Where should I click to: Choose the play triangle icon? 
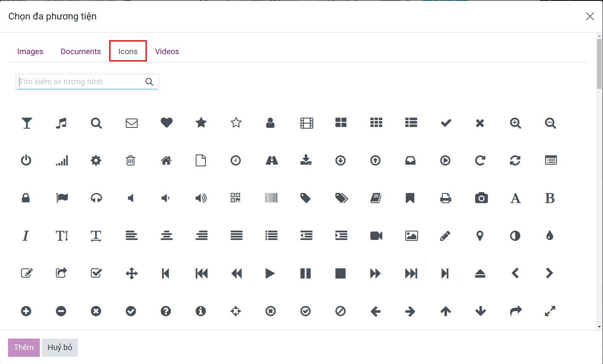(270, 273)
